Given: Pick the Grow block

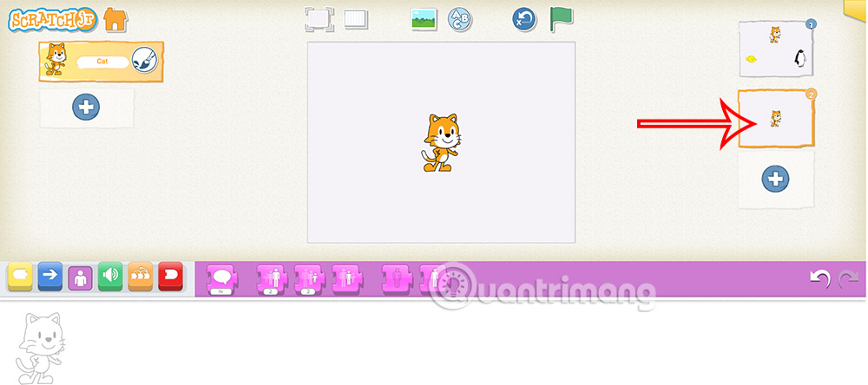Looking at the screenshot, I should click(x=272, y=279).
